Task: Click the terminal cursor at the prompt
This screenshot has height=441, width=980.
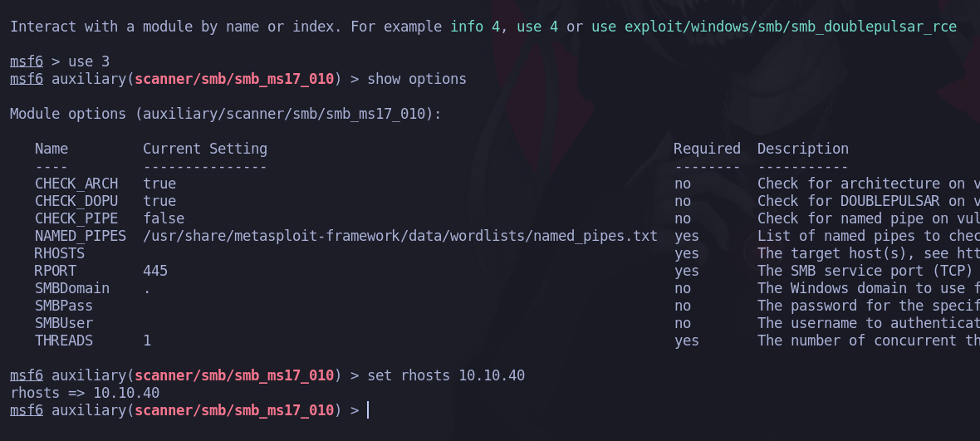Action: [368, 410]
